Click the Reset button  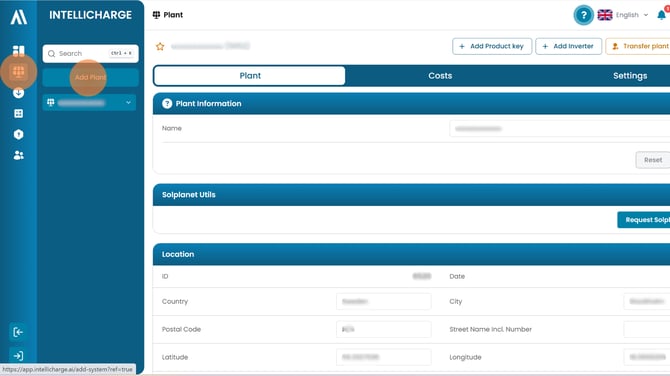(x=652, y=160)
